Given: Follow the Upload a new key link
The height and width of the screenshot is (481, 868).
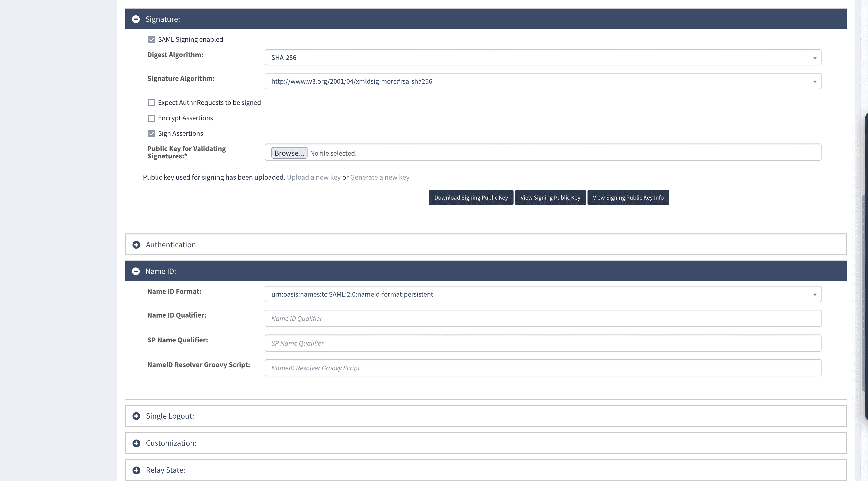Looking at the screenshot, I should [x=313, y=177].
